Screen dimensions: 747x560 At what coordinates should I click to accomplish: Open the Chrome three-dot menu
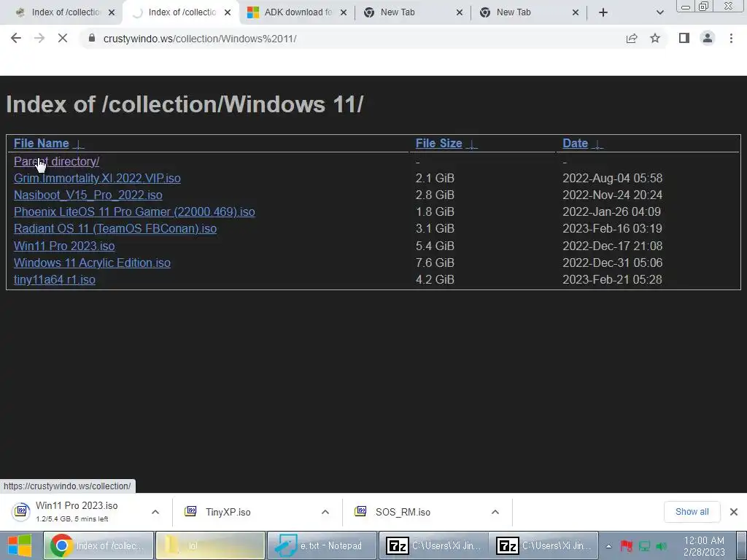pyautogui.click(x=731, y=38)
